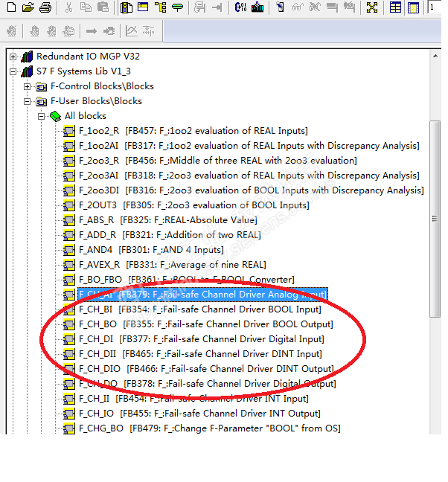Select block F_BO_FBO FB361
The height and width of the screenshot is (482, 448).
pyautogui.click(x=187, y=280)
